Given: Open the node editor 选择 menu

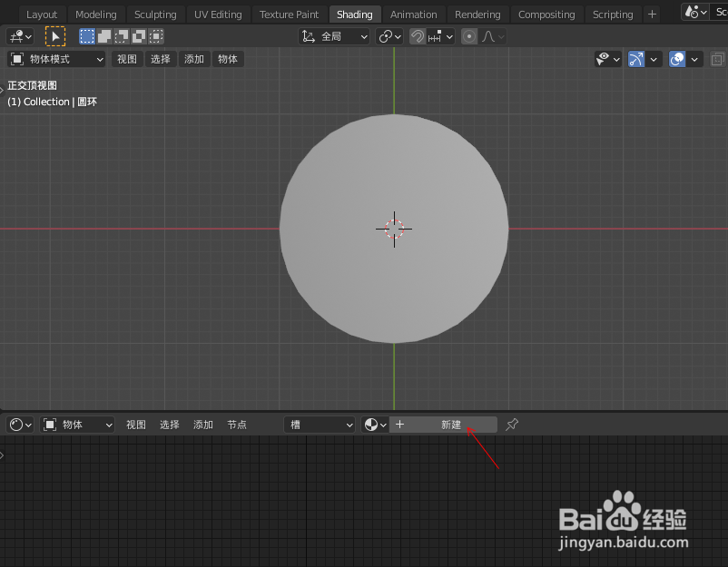Looking at the screenshot, I should pos(170,425).
